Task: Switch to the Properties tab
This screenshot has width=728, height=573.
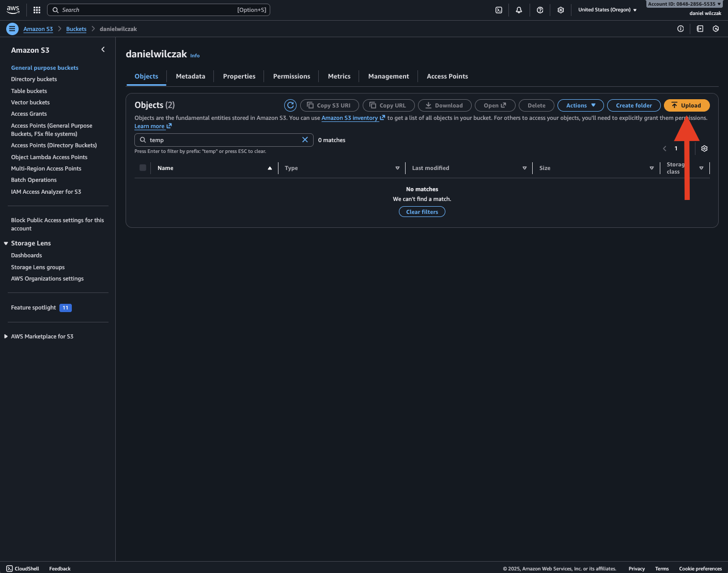Action: click(x=239, y=76)
